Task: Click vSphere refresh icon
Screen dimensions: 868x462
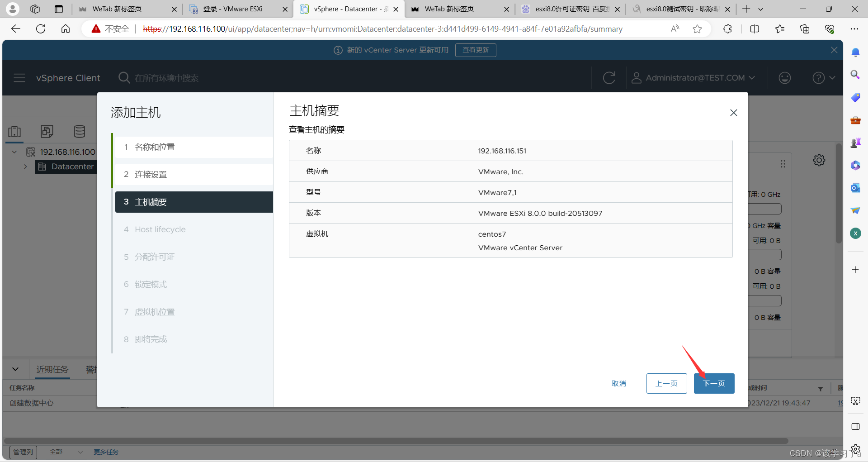Action: point(609,78)
